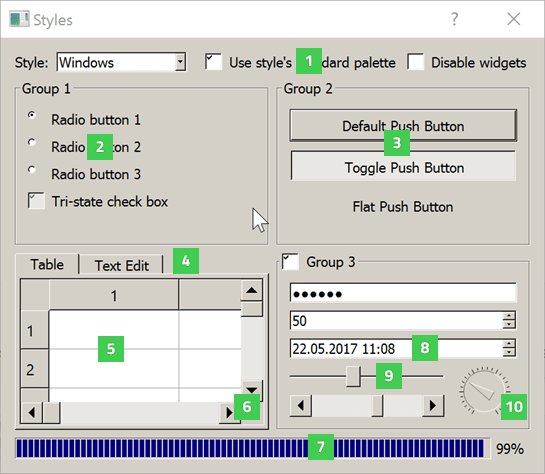Click the table horizontal scrollbar left arrow
The image size is (545, 474).
point(32,412)
